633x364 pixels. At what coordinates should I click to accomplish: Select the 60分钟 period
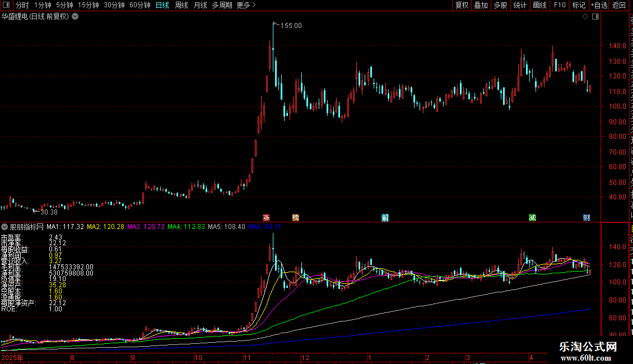pyautogui.click(x=139, y=5)
